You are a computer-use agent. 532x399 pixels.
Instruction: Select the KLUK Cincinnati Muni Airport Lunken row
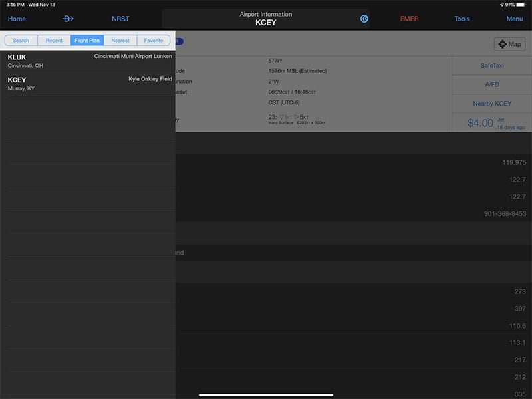click(x=88, y=61)
